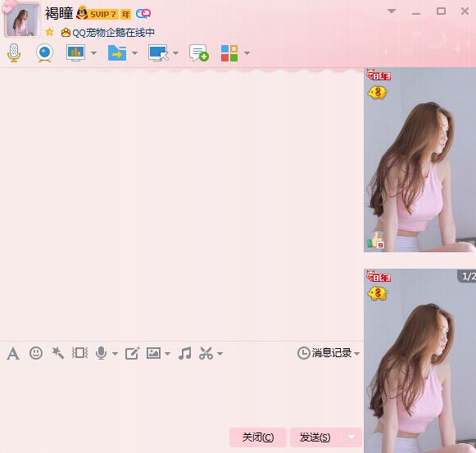
Task: Open font settings with the A icon
Action: (13, 353)
